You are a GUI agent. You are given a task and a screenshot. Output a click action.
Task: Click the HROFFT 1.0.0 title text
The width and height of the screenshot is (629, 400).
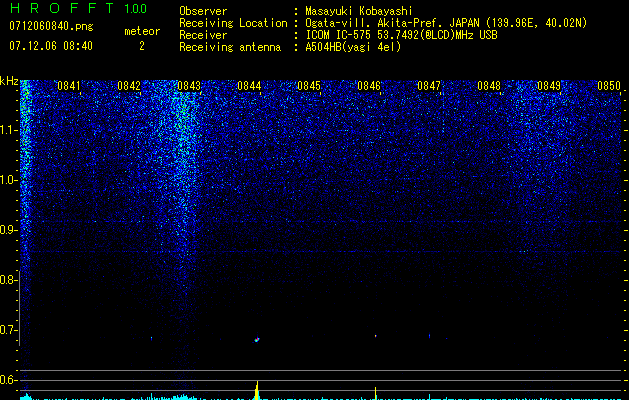click(78, 8)
